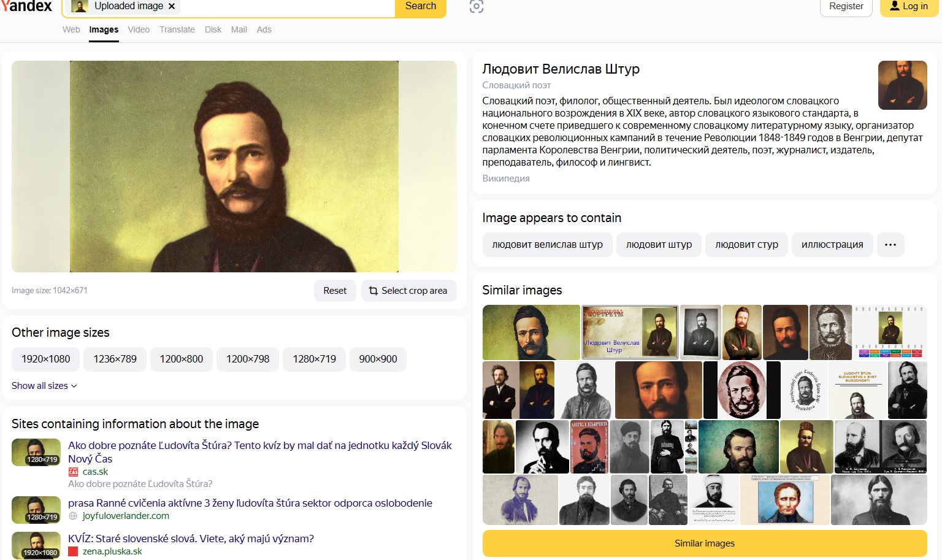Click Select crop area button

[408, 291]
